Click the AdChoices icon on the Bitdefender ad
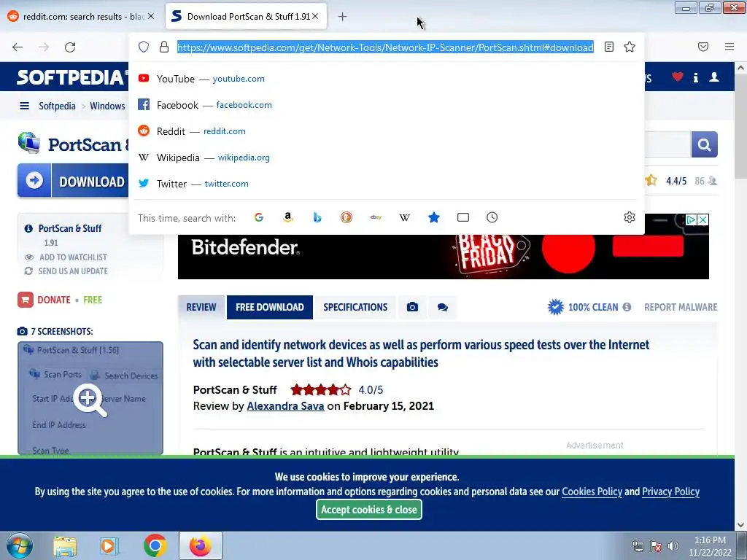The image size is (747, 560). (691, 219)
